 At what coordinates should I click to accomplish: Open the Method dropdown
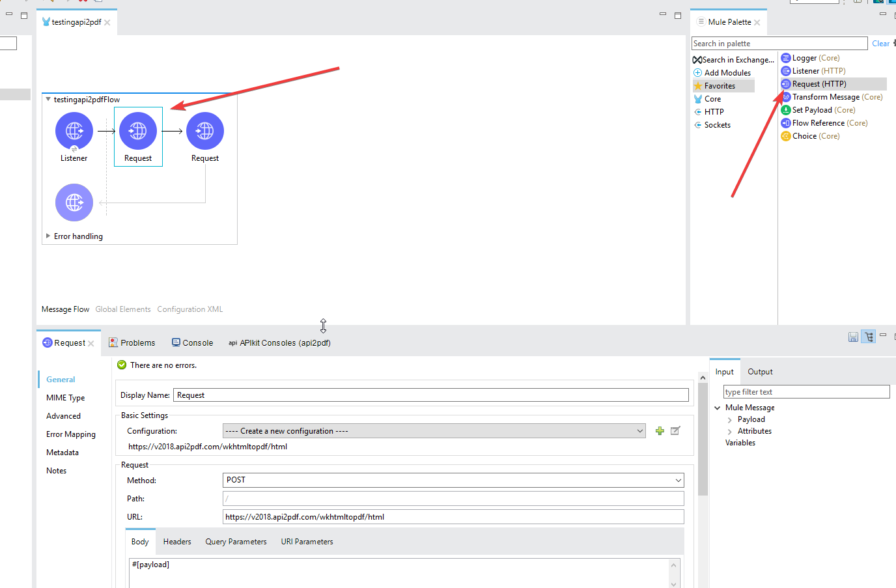click(453, 481)
